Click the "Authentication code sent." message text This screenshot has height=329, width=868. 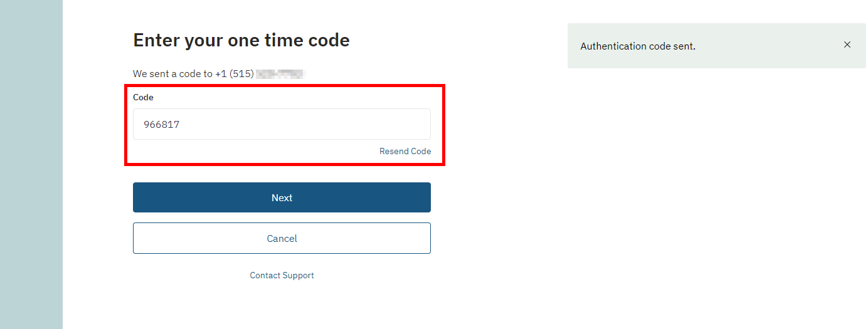tap(638, 46)
